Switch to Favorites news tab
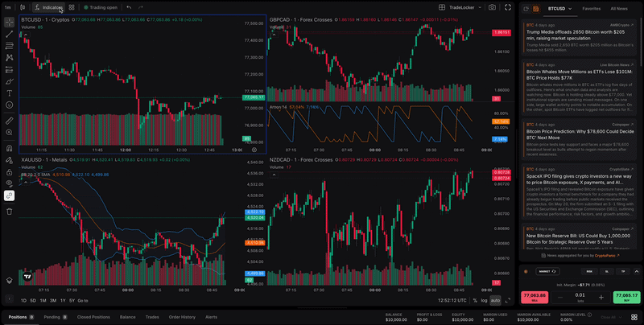This screenshot has height=325, width=644. coord(591,9)
